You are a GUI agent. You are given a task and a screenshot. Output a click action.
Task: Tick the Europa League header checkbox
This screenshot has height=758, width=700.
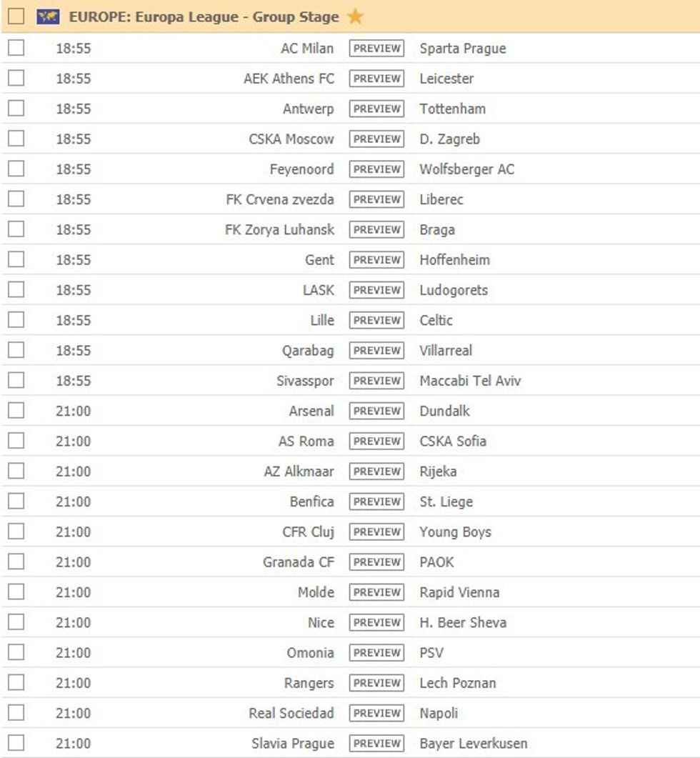coord(16,16)
